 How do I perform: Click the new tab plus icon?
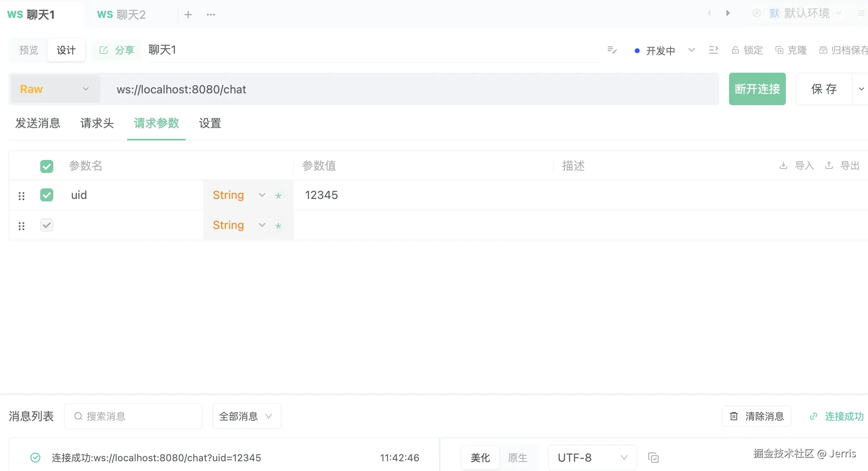point(188,15)
